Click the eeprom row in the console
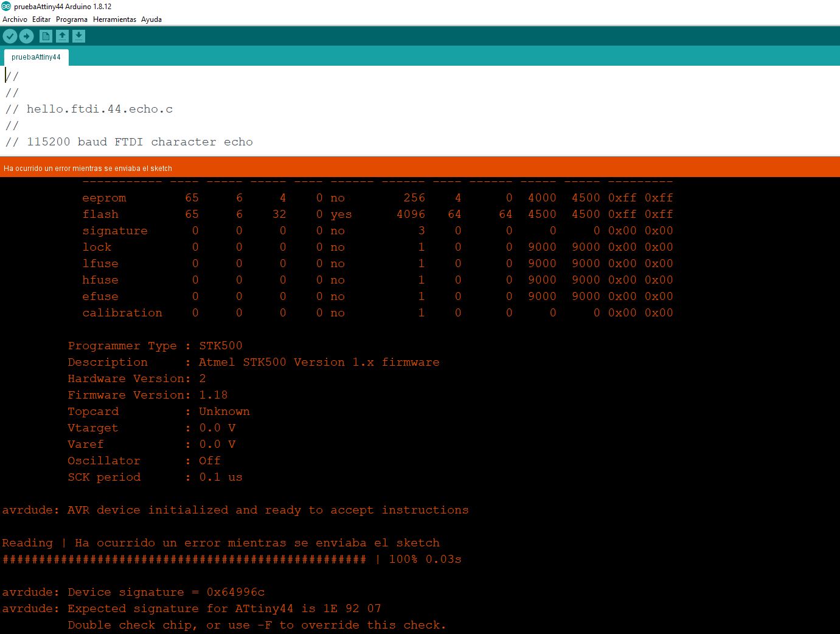840x634 pixels. tap(378, 198)
